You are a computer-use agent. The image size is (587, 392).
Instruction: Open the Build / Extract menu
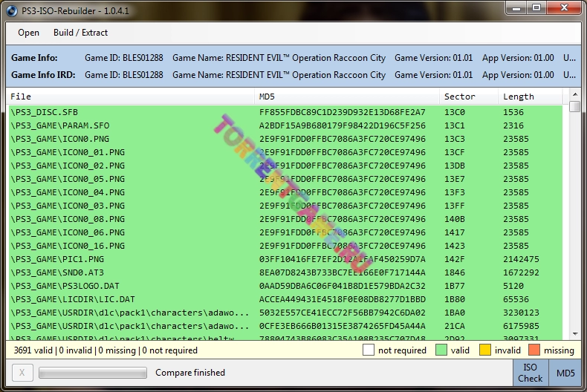(80, 33)
